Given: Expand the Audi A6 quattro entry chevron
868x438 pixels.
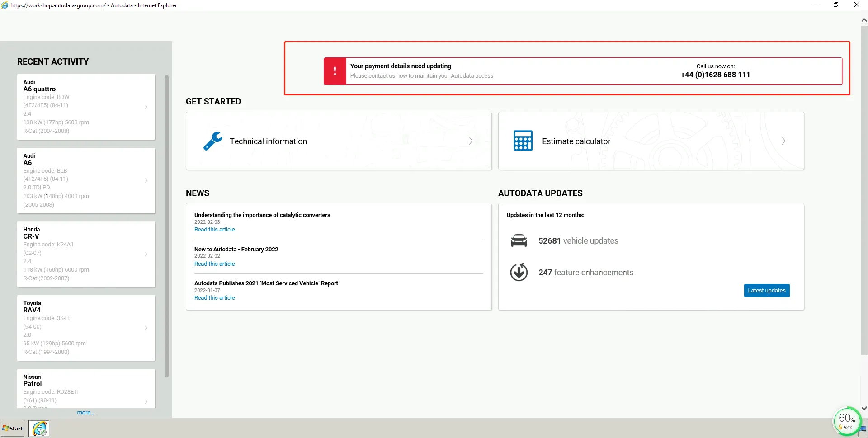Looking at the screenshot, I should tap(146, 107).
